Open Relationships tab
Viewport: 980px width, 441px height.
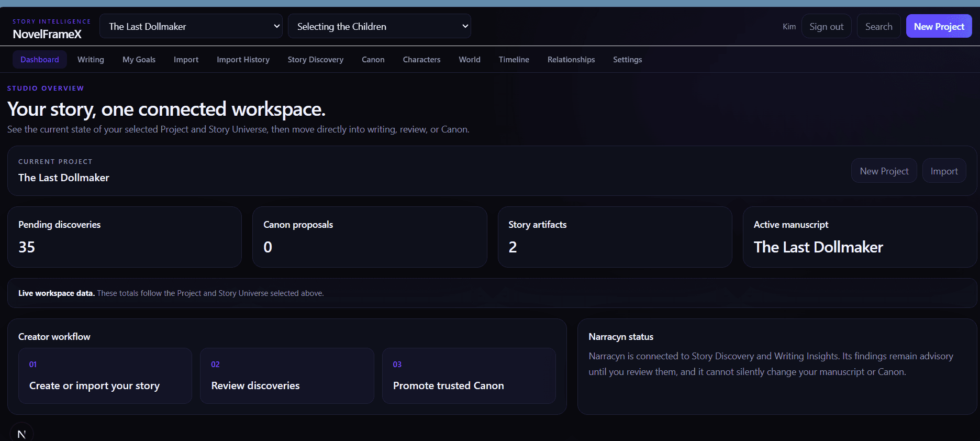pos(571,60)
